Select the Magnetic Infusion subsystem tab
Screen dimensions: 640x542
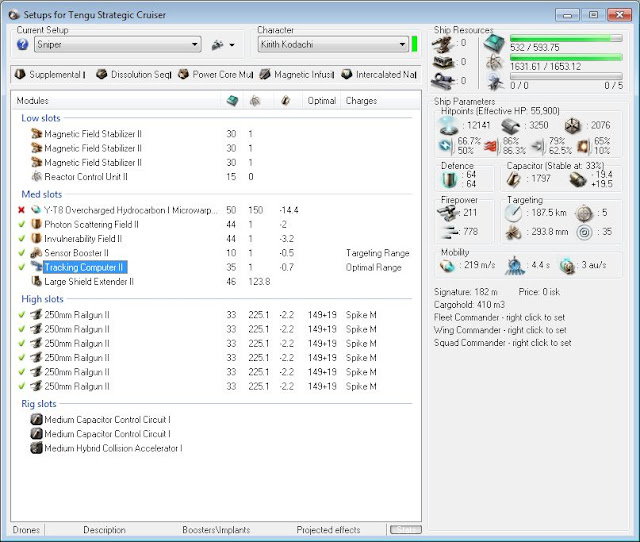tap(297, 74)
